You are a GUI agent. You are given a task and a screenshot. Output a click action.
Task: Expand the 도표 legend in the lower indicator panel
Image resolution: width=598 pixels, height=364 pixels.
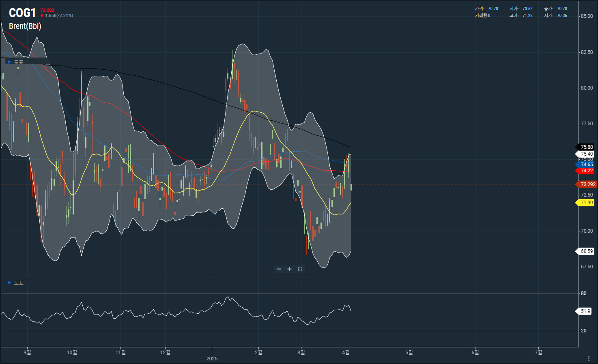[19, 283]
